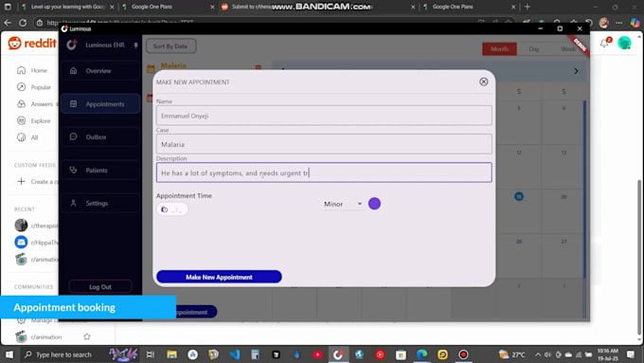Viewport: 644px width, 363px height.
Task: Open Outbox in the Luminous sidebar
Action: pos(100,136)
